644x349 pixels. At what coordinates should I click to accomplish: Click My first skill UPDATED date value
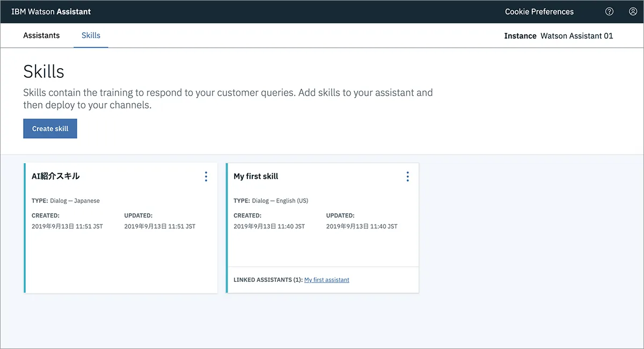(x=362, y=227)
